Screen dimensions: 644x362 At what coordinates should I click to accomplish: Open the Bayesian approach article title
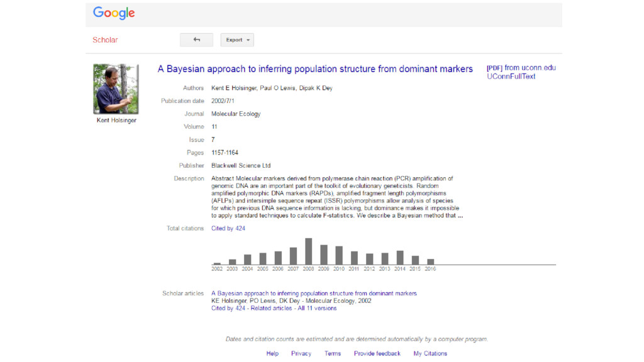(x=314, y=69)
